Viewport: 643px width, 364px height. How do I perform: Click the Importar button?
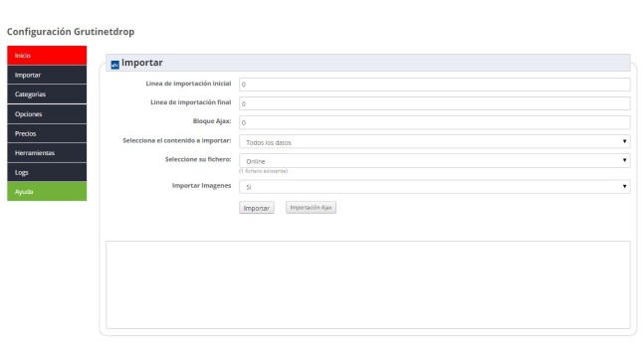coord(257,208)
